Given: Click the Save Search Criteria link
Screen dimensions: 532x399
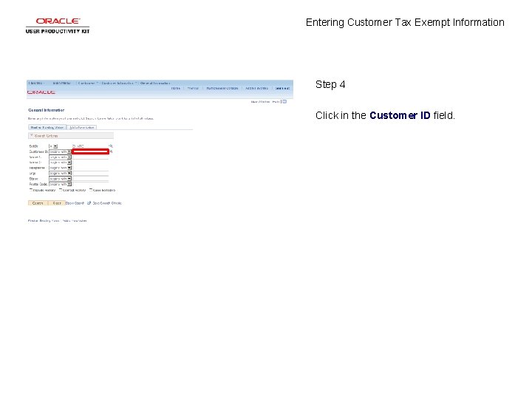Looking at the screenshot, I should pos(107,203).
